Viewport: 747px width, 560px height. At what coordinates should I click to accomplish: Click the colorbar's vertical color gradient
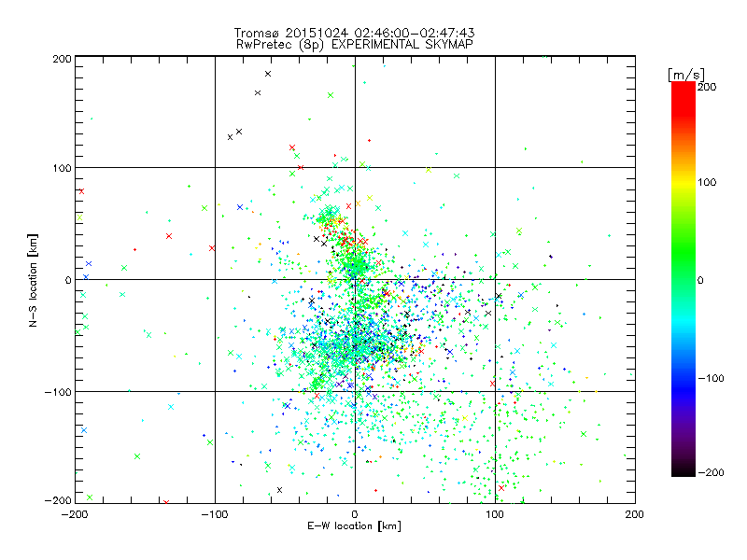[684, 279]
